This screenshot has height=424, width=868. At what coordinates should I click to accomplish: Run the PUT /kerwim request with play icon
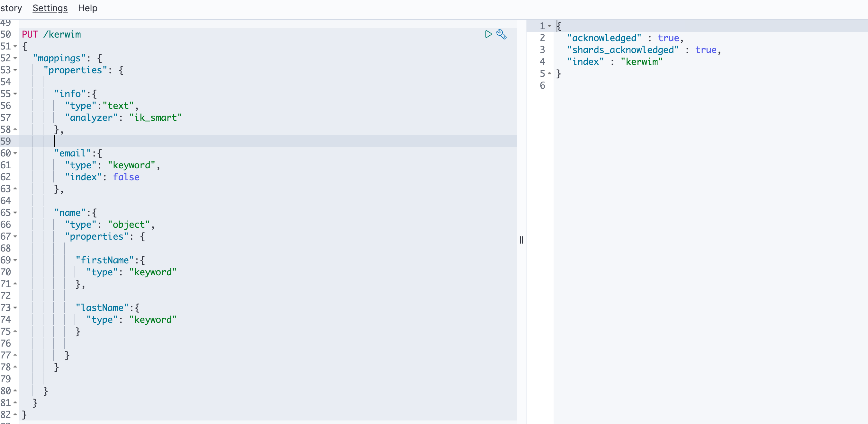click(x=488, y=34)
